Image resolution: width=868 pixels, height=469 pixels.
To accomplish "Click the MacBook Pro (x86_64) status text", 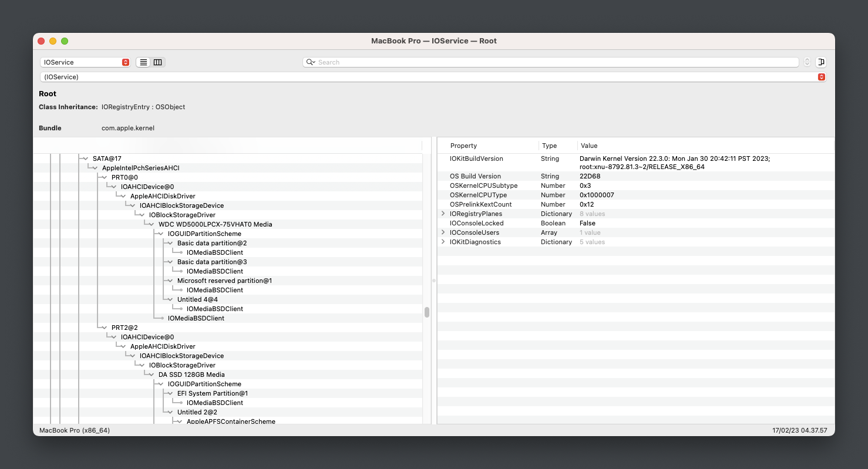I will coord(75,430).
